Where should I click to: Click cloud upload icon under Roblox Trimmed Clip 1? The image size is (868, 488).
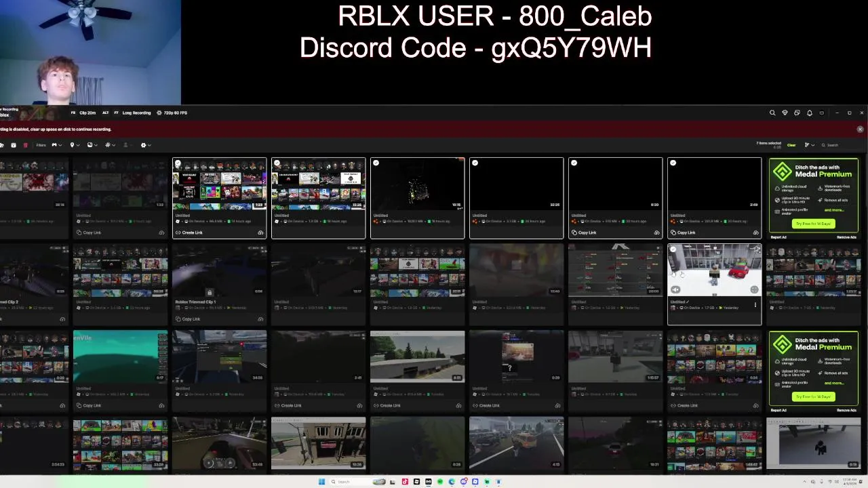pos(260,319)
